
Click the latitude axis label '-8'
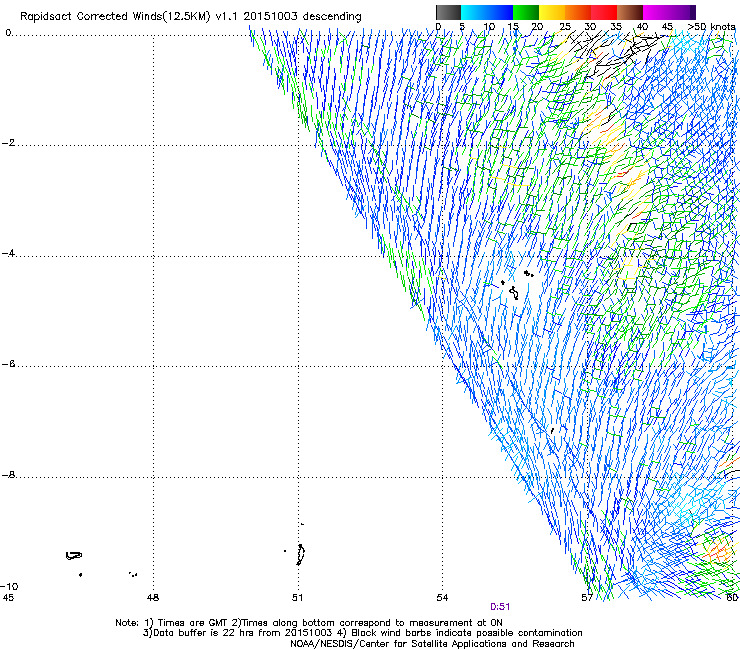coord(8,475)
